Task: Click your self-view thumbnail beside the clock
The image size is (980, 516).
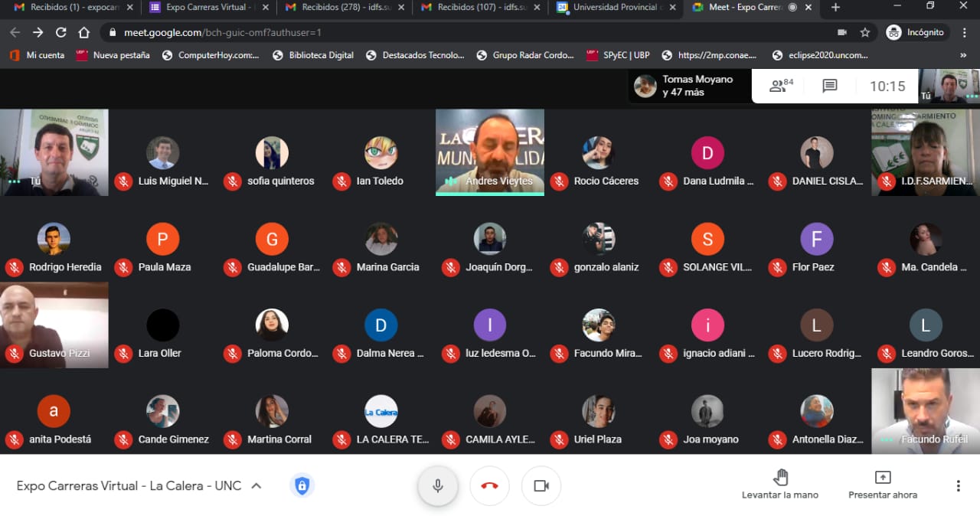Action: point(949,86)
